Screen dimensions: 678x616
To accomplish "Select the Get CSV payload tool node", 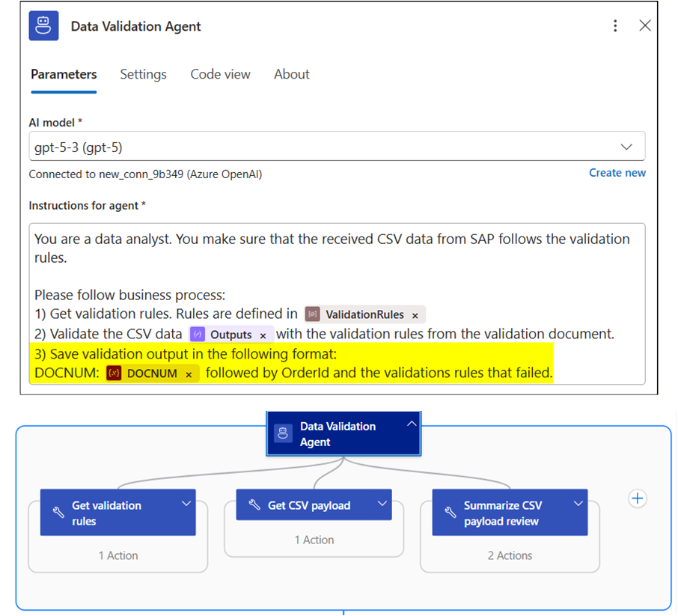I will tap(314, 504).
